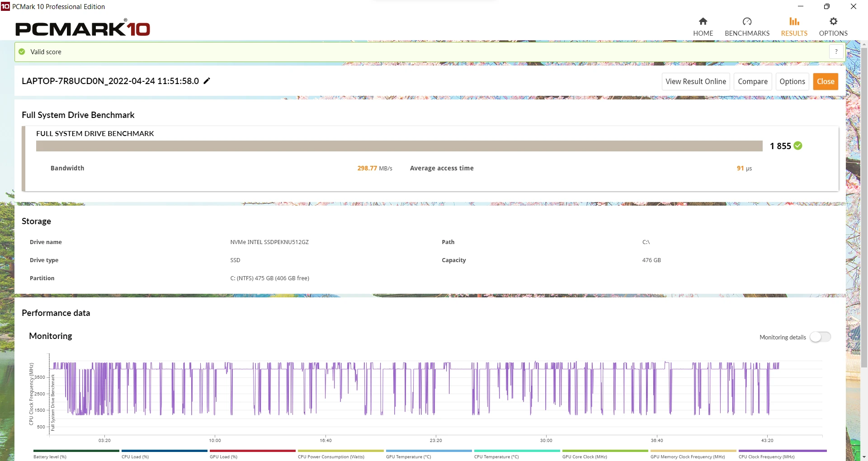This screenshot has height=461, width=868.
Task: Click the Compare button
Action: (753, 81)
